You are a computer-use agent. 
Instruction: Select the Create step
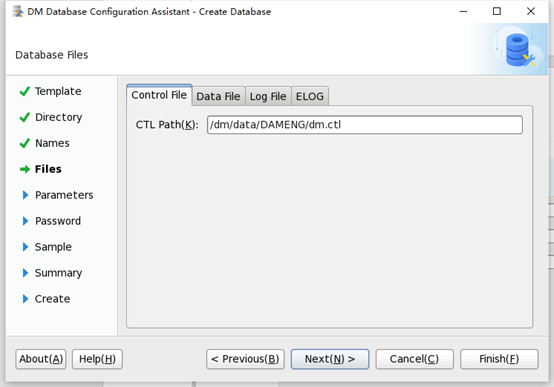52,299
